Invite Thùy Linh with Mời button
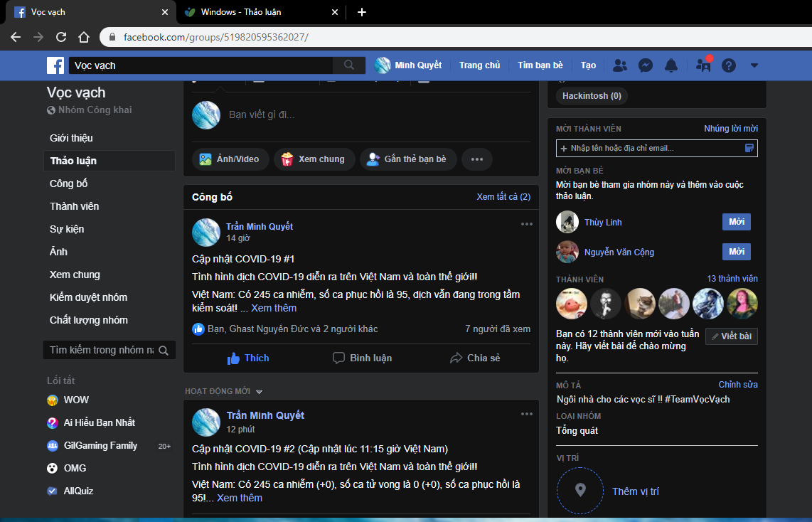Image resolution: width=812 pixels, height=522 pixels. point(737,222)
